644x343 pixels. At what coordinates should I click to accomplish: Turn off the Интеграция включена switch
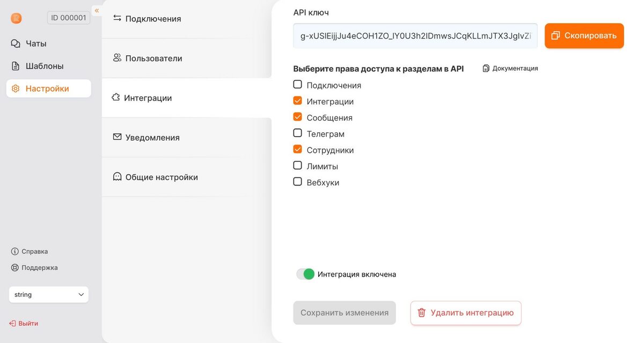pyautogui.click(x=305, y=274)
